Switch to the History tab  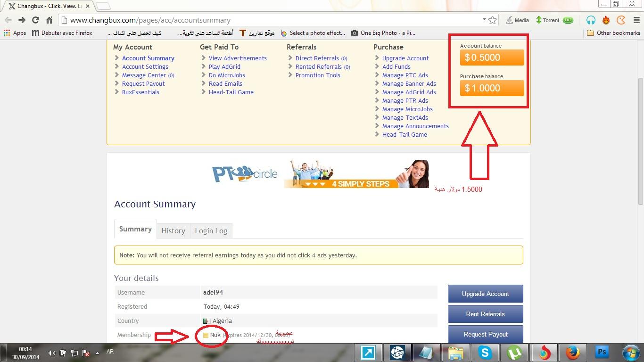tap(173, 230)
